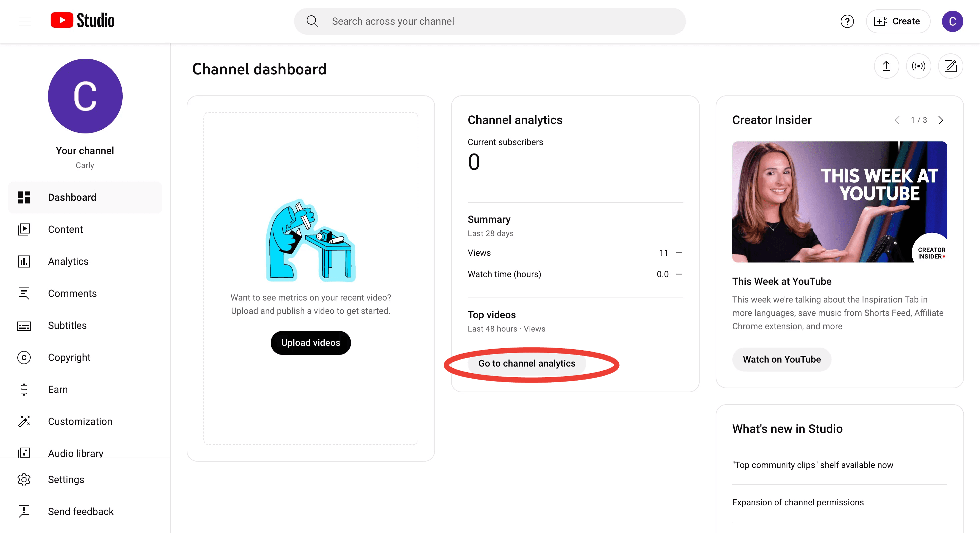Image resolution: width=980 pixels, height=533 pixels.
Task: Click the Comments bubble icon
Action: coord(24,293)
